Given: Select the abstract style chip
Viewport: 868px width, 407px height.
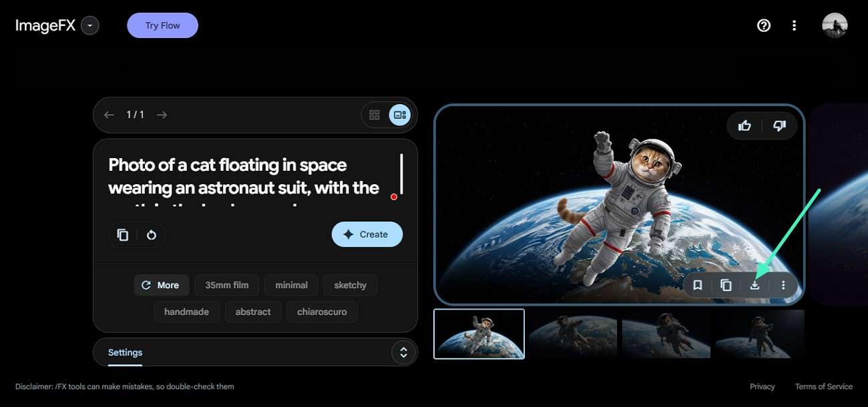Looking at the screenshot, I should [x=253, y=312].
